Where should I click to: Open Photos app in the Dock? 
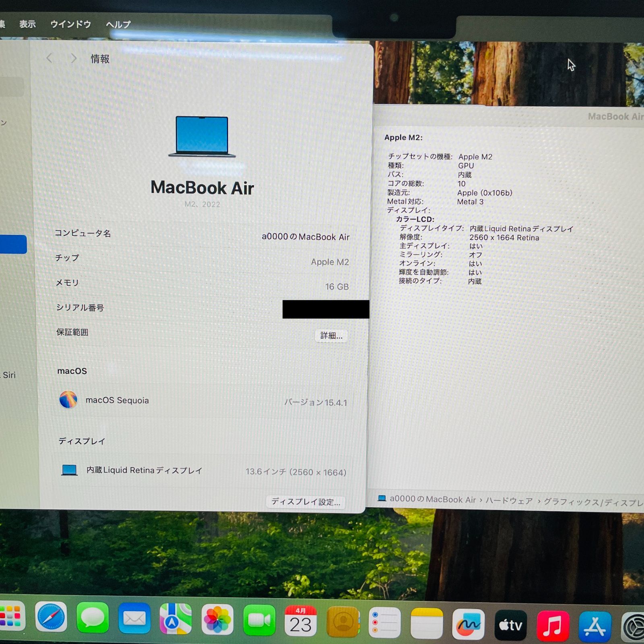217,619
